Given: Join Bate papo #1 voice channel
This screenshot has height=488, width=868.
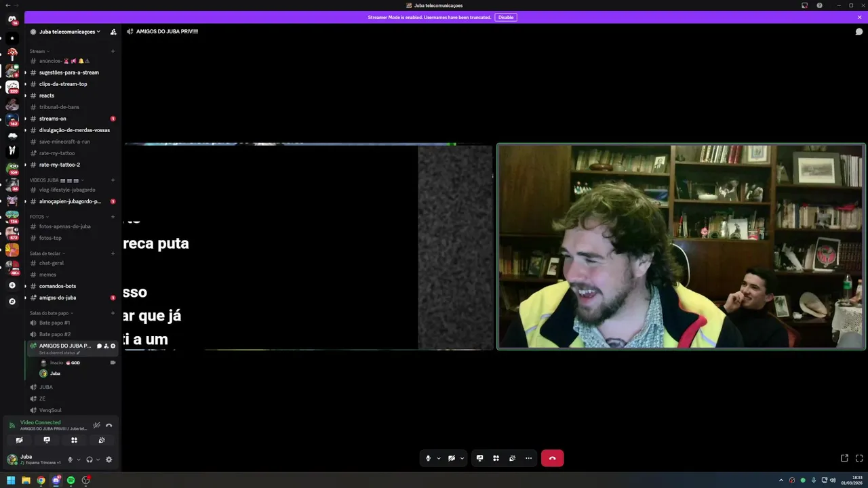Looking at the screenshot, I should tap(73, 323).
